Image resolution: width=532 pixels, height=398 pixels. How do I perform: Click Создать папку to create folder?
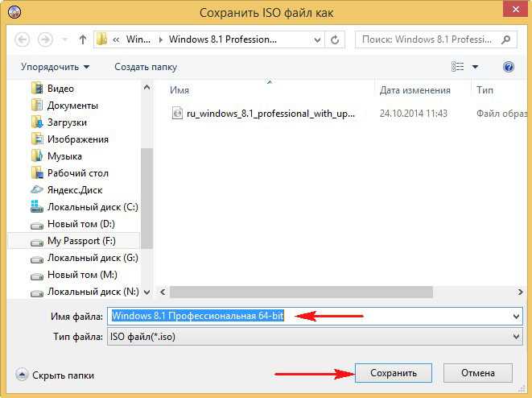click(x=146, y=67)
